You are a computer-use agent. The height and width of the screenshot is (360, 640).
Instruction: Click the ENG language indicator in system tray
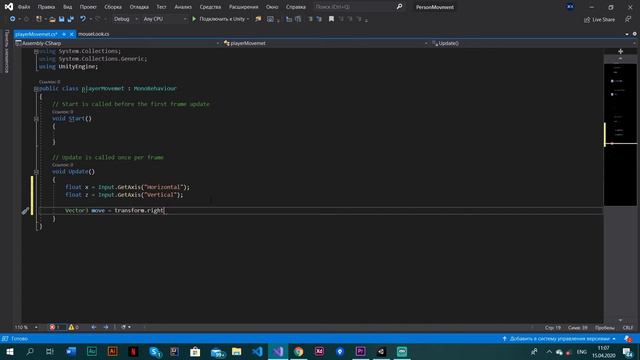582,352
